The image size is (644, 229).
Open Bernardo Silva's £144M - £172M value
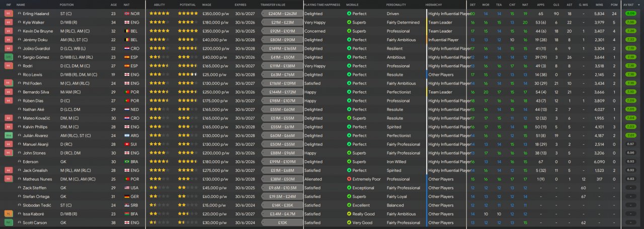[x=282, y=92]
